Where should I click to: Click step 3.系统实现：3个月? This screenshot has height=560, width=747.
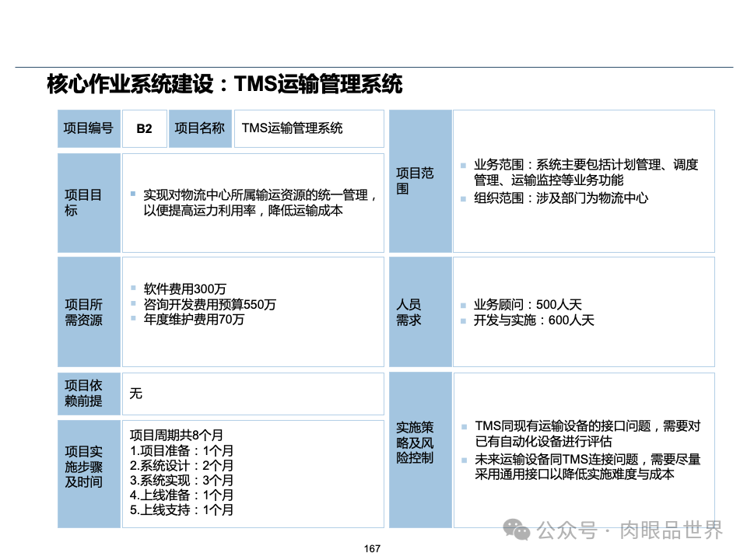[x=181, y=480]
